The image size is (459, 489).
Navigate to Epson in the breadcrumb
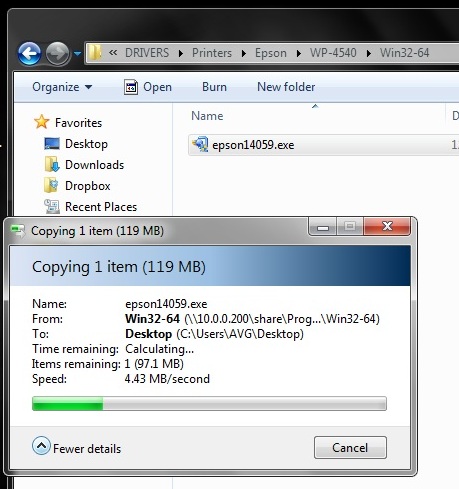pyautogui.click(x=271, y=53)
